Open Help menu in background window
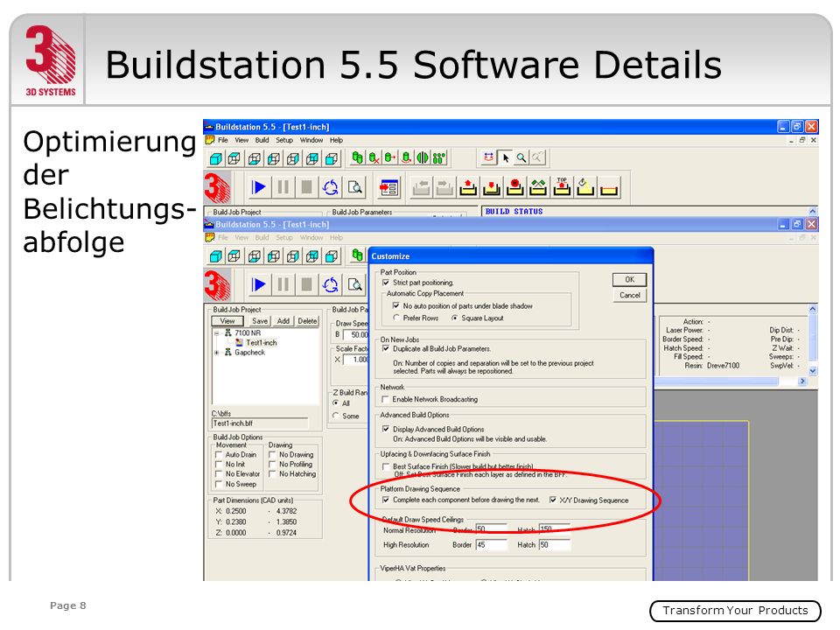Image resolution: width=840 pixels, height=630 pixels. coord(336,140)
